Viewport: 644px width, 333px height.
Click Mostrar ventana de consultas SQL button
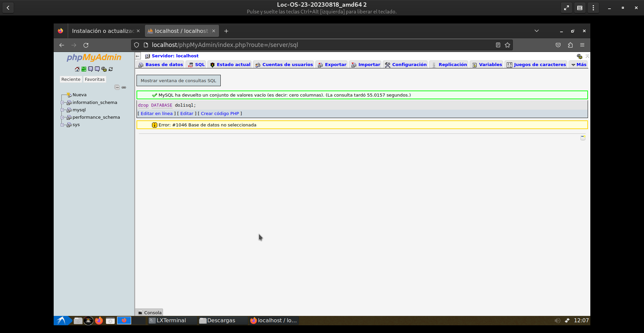coord(178,80)
